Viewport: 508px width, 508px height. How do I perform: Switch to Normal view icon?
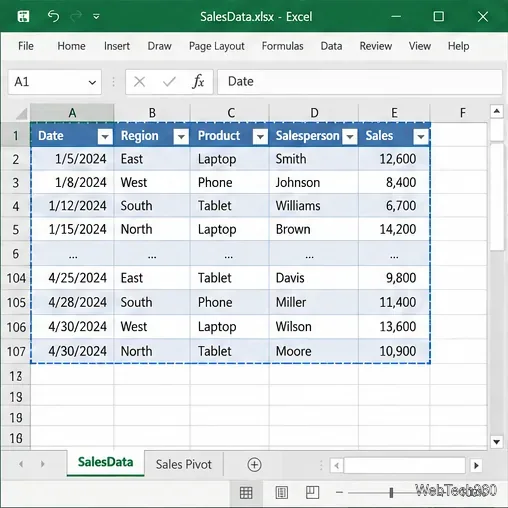(x=246, y=493)
